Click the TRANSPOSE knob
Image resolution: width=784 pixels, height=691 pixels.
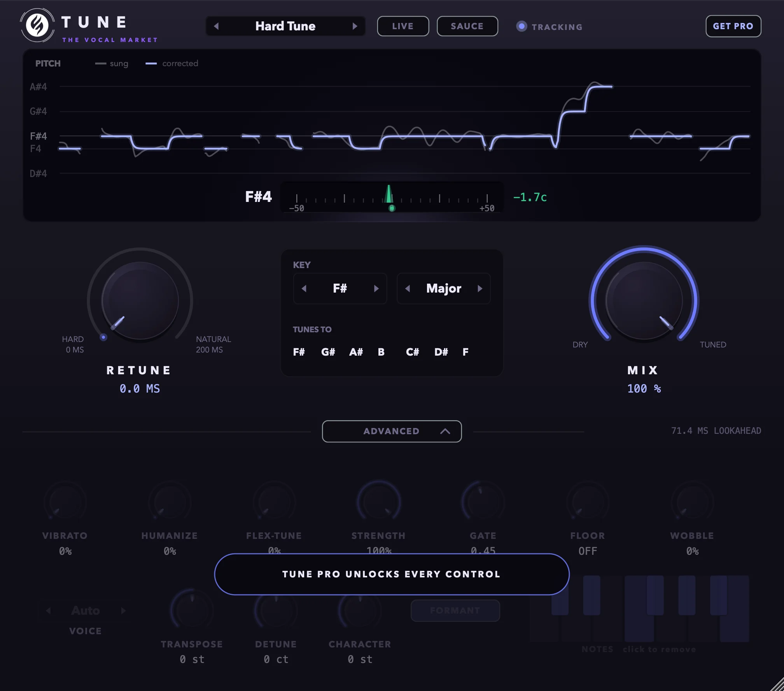(192, 610)
